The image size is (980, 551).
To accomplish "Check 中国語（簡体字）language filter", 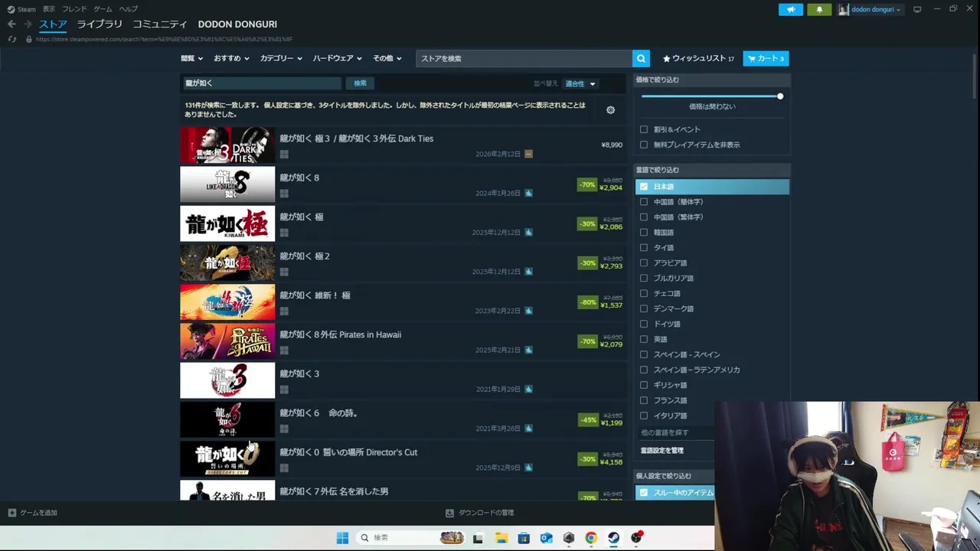I will [x=644, y=202].
